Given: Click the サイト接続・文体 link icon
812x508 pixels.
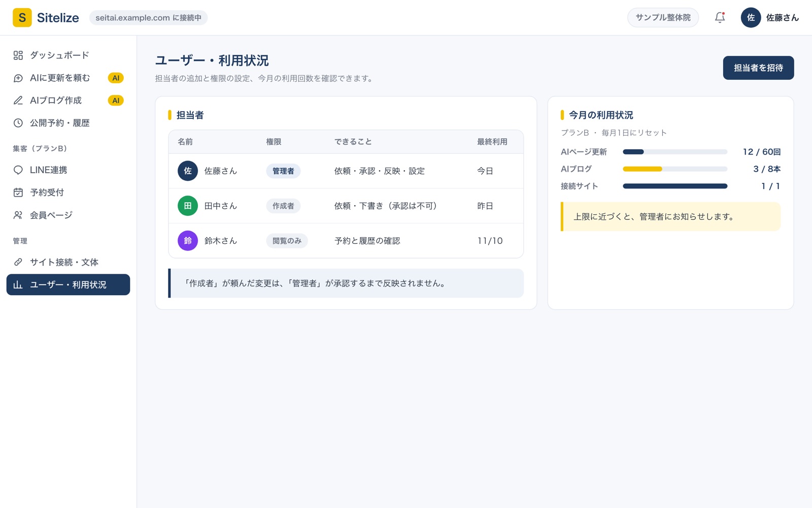Looking at the screenshot, I should pyautogui.click(x=18, y=262).
